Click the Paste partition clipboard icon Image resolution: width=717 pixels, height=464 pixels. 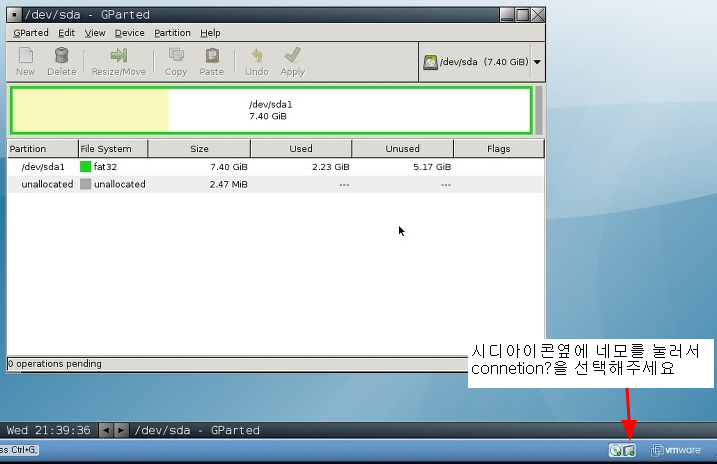pos(212,56)
